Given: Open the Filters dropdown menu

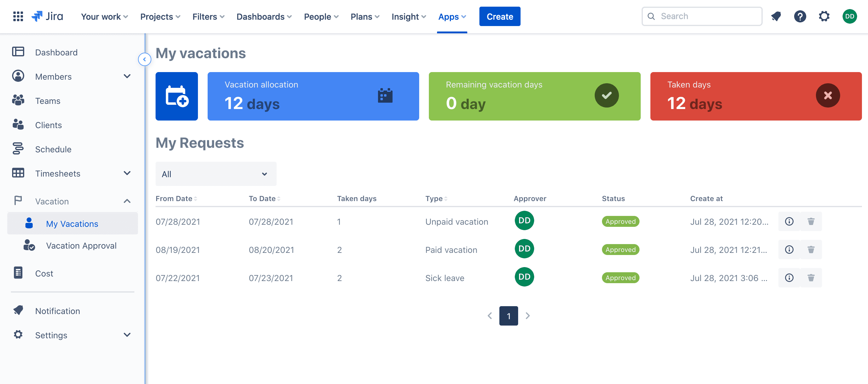Looking at the screenshot, I should (209, 17).
